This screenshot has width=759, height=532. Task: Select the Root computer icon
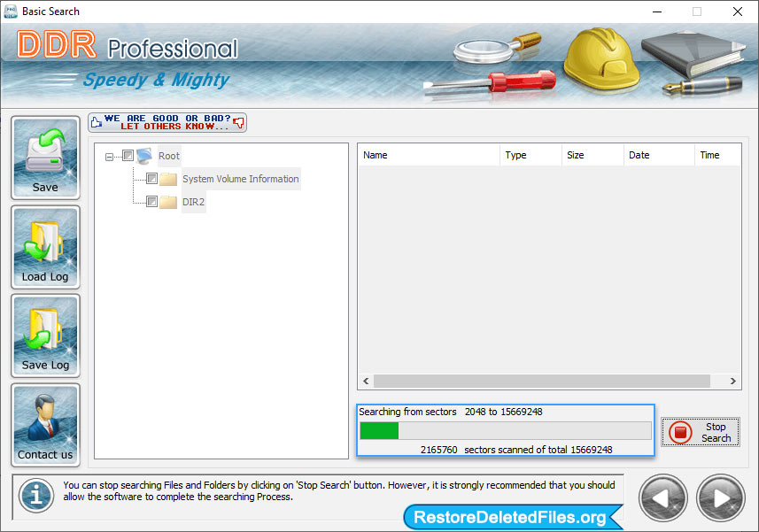point(144,156)
